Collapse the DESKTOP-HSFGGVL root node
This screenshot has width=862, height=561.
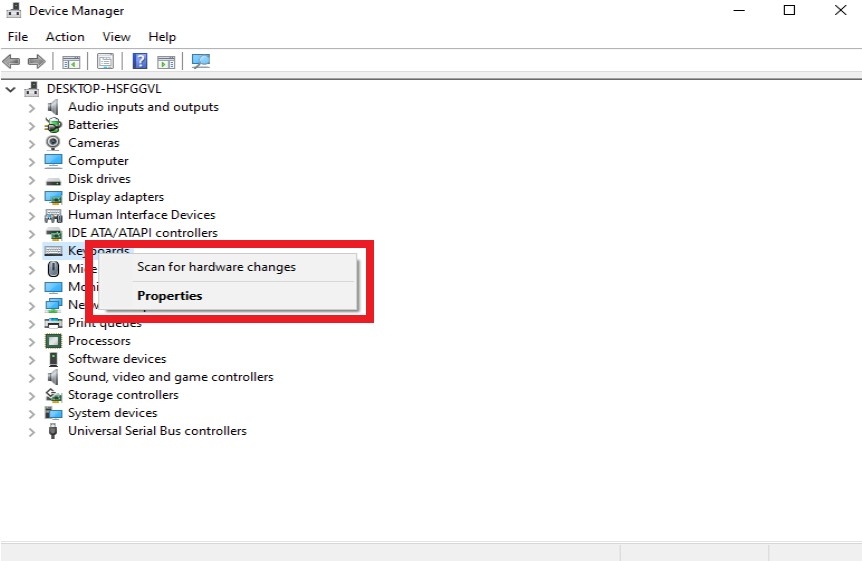(x=11, y=89)
